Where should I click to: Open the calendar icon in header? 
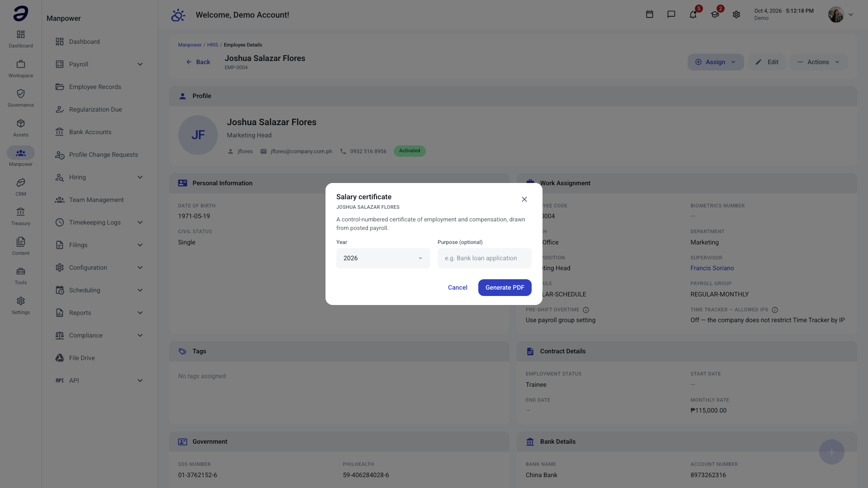click(650, 14)
